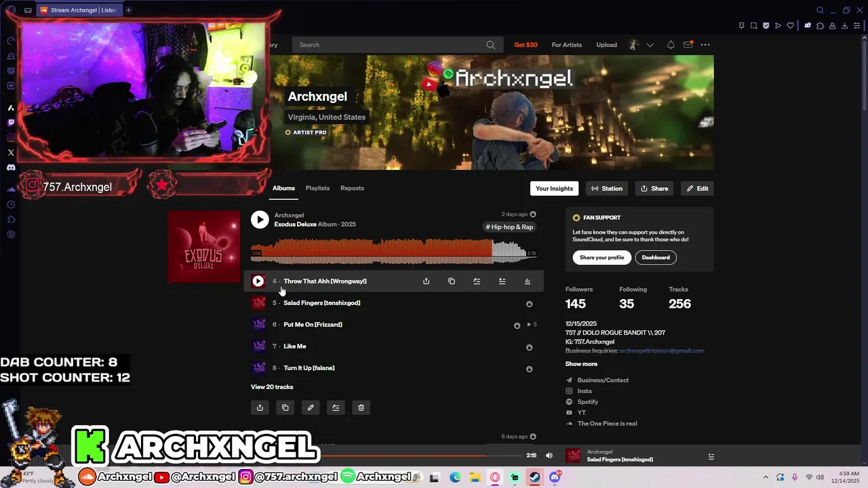
Task: Click profile Edit button
Action: click(x=697, y=188)
